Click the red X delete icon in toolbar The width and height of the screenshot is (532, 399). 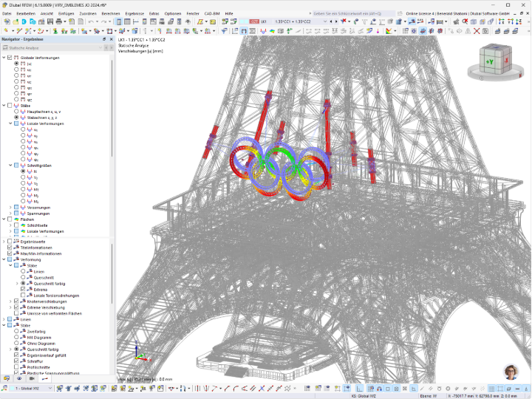coord(477,31)
